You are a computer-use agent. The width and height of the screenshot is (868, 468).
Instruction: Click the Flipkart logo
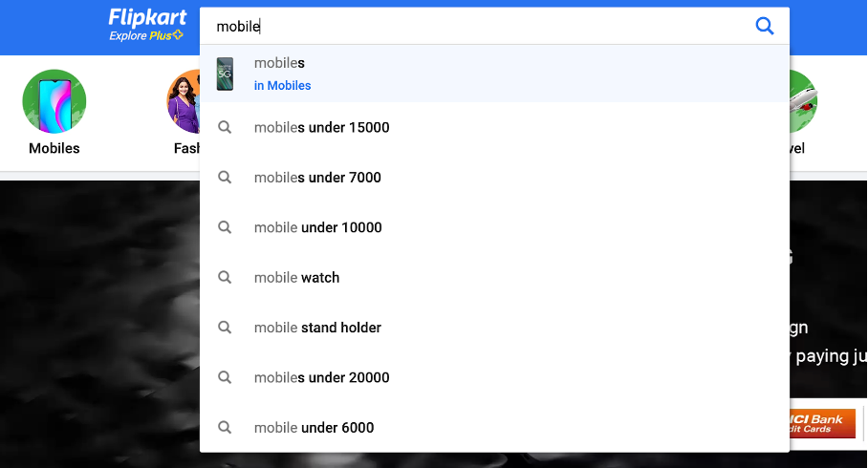(x=146, y=17)
